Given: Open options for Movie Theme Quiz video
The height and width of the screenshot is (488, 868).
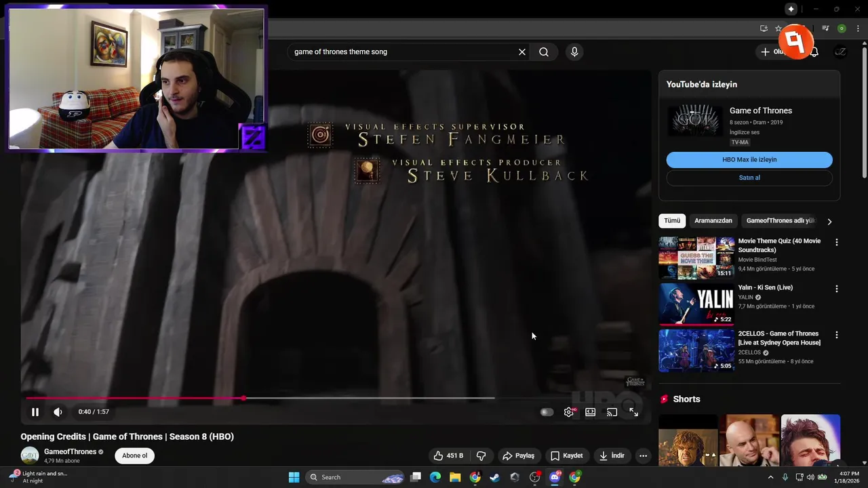Looking at the screenshot, I should tap(836, 242).
